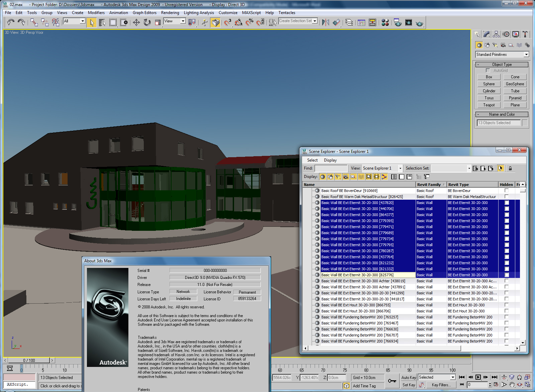Open the Select by Name tool

click(x=102, y=22)
